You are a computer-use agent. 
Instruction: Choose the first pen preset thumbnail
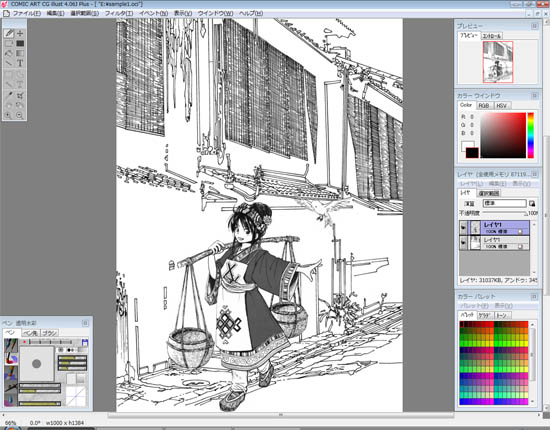tap(11, 345)
